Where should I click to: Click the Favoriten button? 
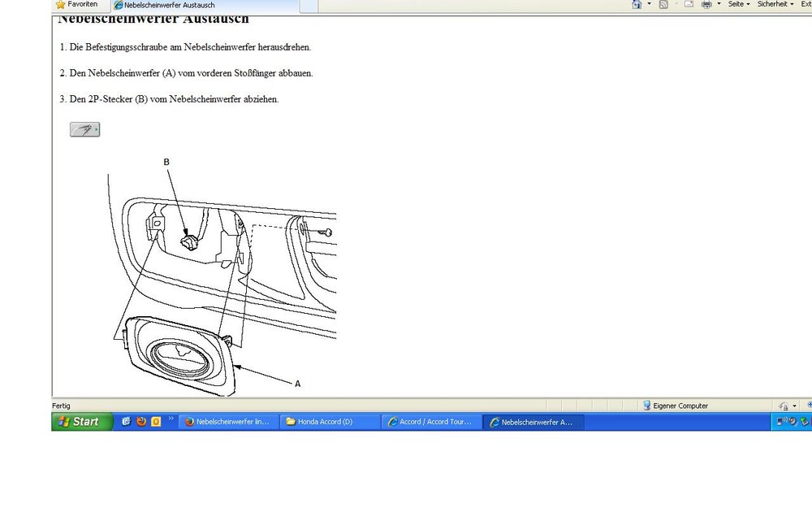[77, 4]
